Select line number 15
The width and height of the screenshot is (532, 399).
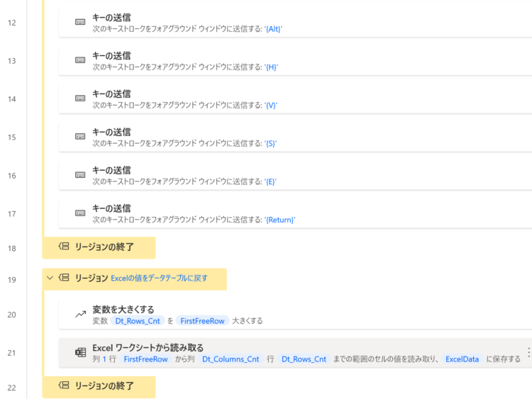point(12,137)
